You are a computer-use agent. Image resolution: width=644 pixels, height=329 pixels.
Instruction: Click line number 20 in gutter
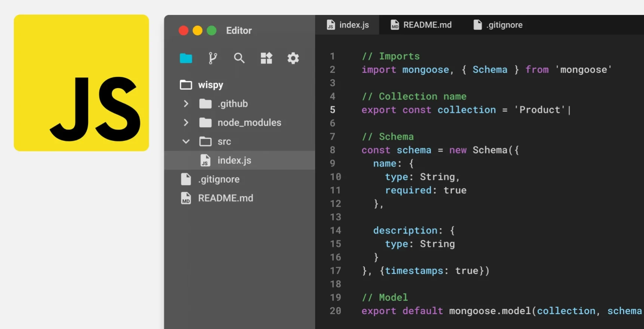coord(335,311)
